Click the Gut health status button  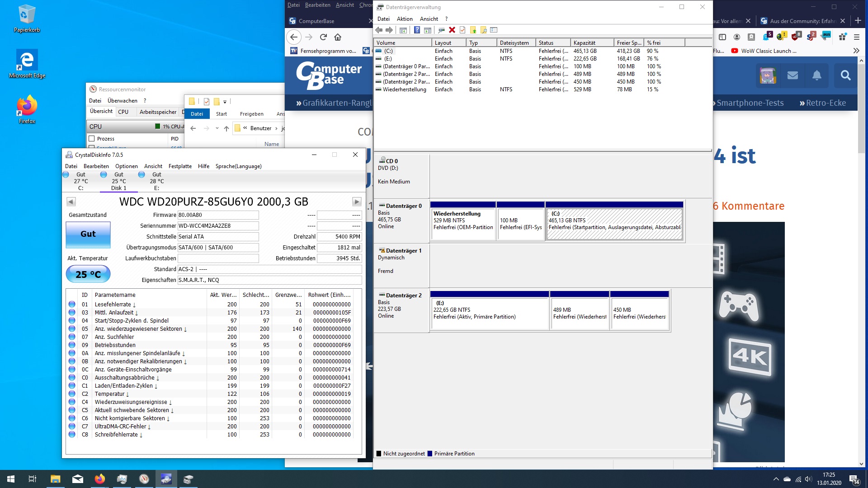tap(88, 234)
